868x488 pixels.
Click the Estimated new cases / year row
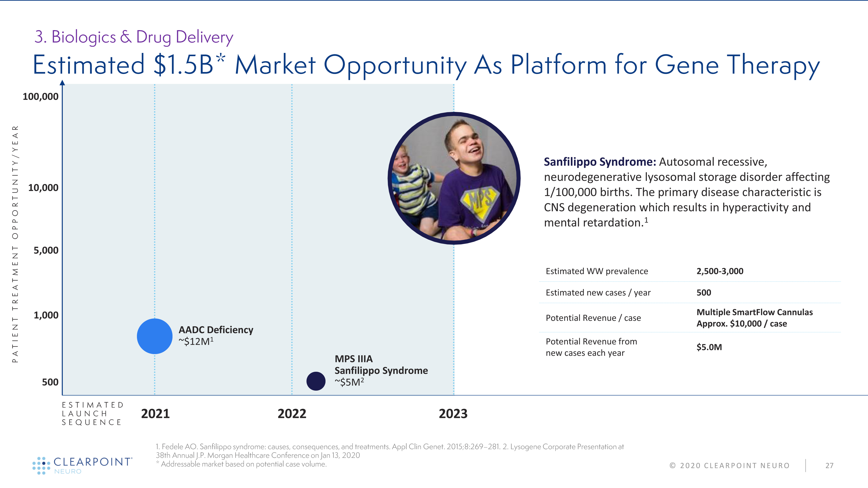(x=598, y=293)
